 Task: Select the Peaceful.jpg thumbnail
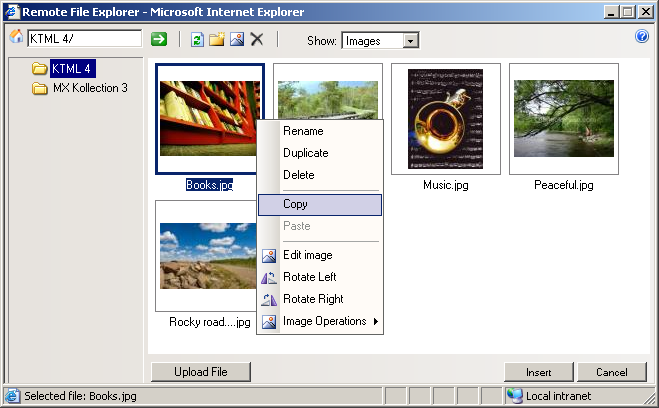point(564,119)
